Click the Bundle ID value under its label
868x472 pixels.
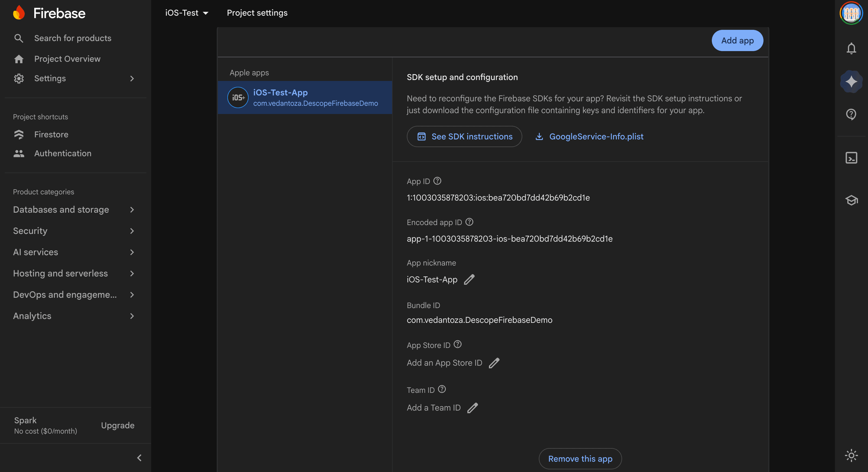click(479, 320)
